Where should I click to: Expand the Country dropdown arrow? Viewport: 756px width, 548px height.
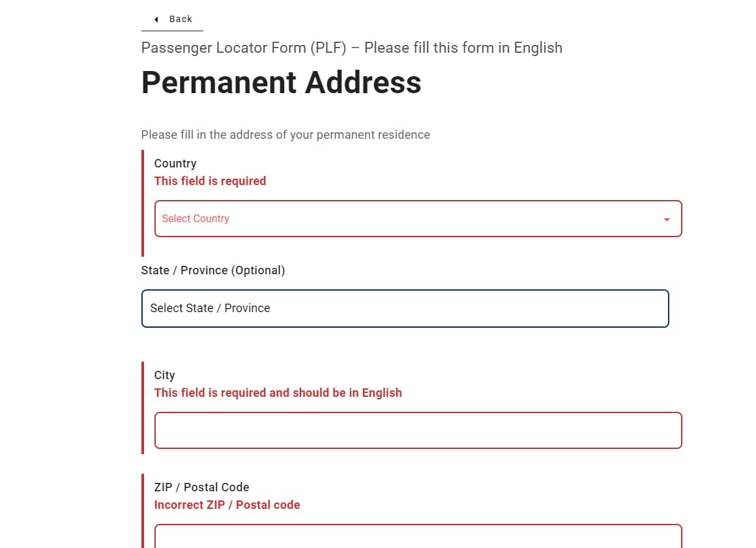666,220
